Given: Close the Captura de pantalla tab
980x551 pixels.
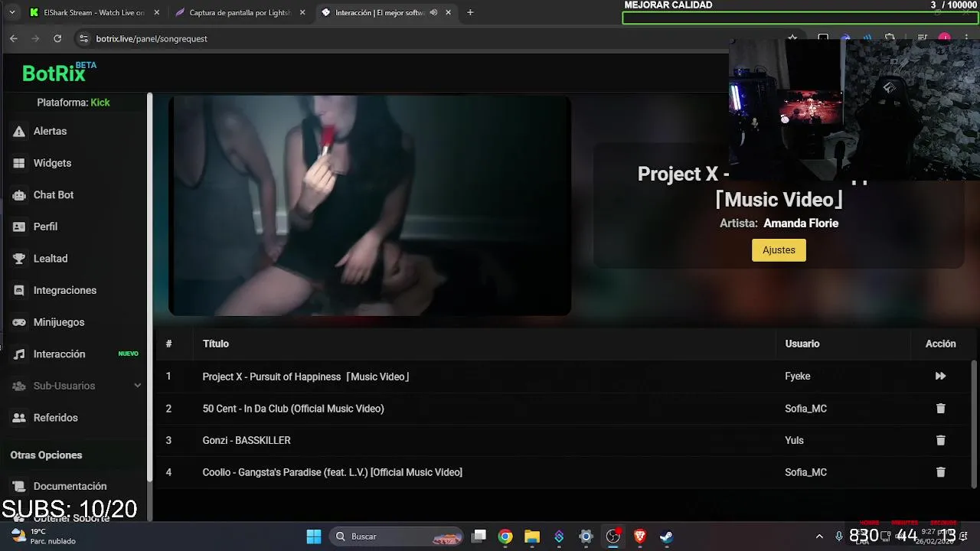Looking at the screenshot, I should pos(302,12).
